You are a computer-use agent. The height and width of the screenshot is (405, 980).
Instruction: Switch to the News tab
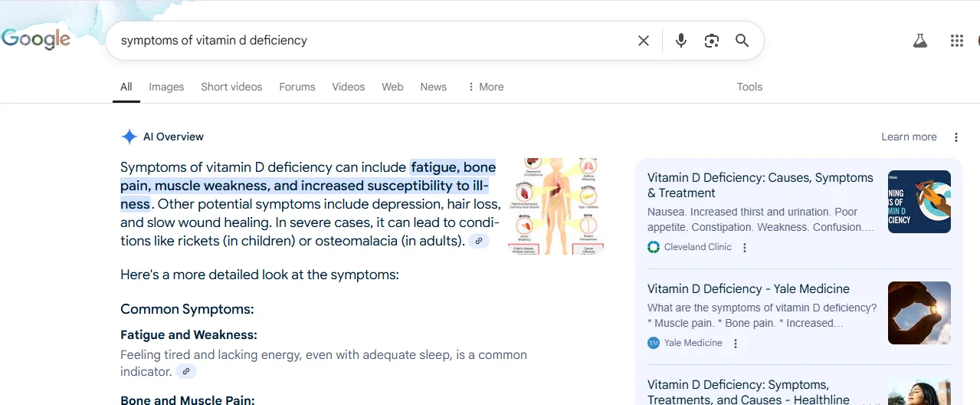pos(434,87)
